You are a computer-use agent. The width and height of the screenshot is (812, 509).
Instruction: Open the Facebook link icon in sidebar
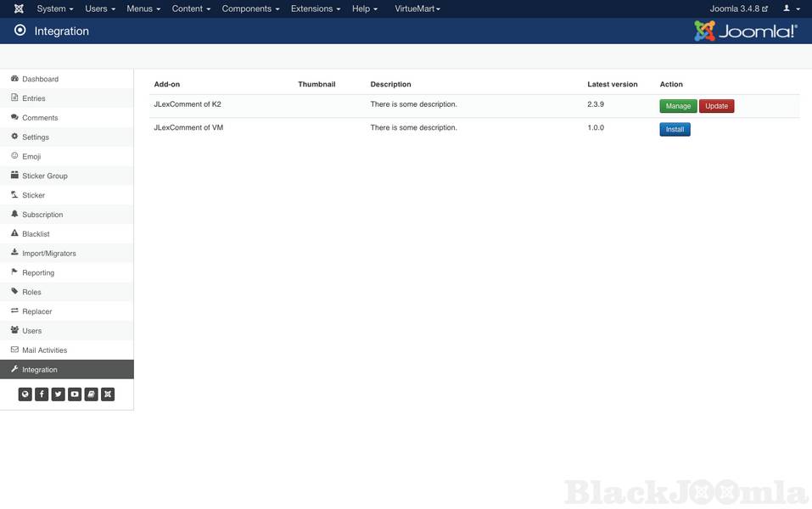coord(42,394)
